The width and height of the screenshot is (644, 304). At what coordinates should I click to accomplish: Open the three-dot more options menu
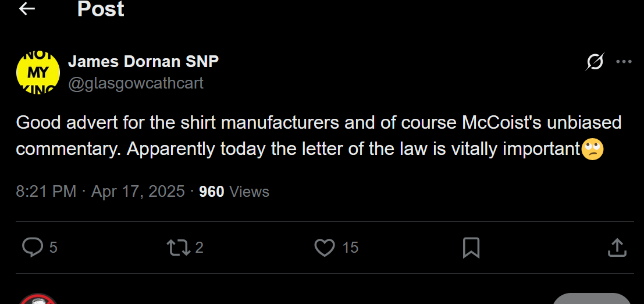[624, 62]
